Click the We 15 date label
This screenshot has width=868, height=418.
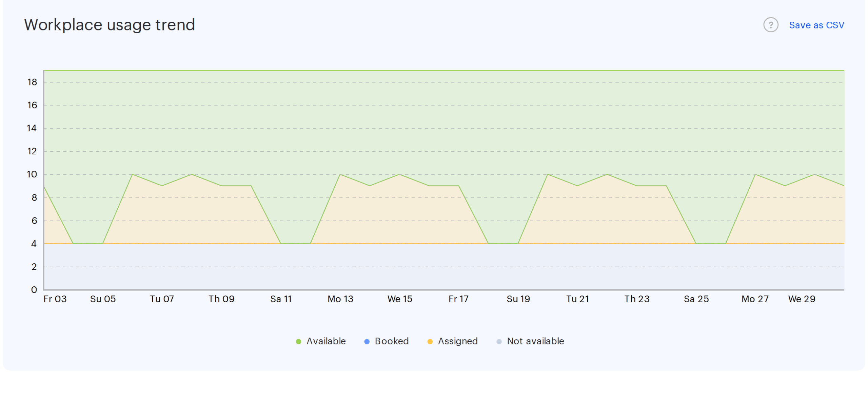[x=400, y=299]
